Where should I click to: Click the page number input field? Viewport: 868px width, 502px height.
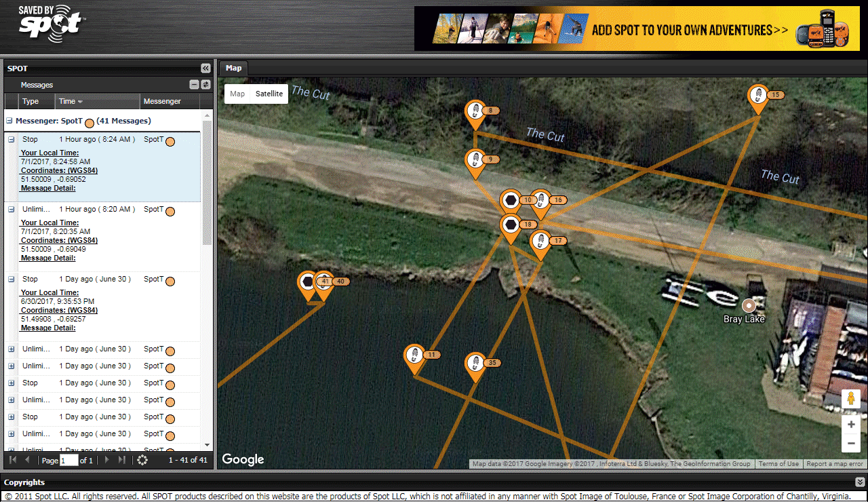69,461
